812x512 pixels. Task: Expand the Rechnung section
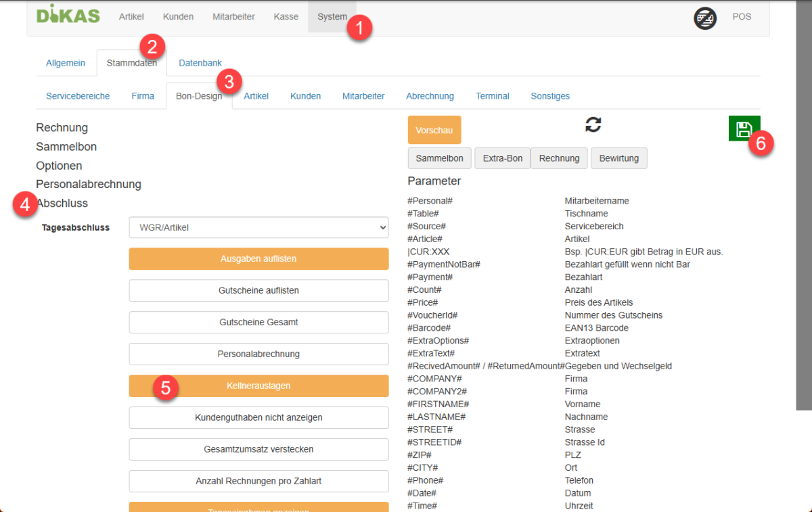(62, 128)
